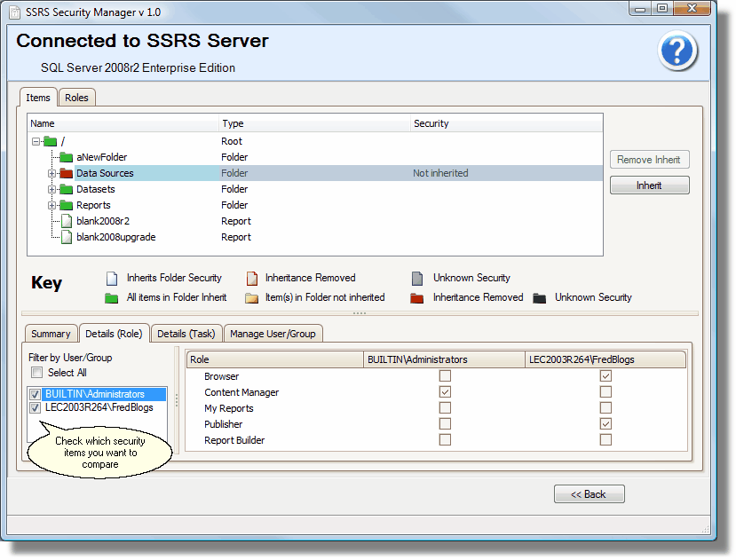Toggle Report Builder for LEC2003R264\FredBlogs
This screenshot has width=736, height=560.
[606, 440]
